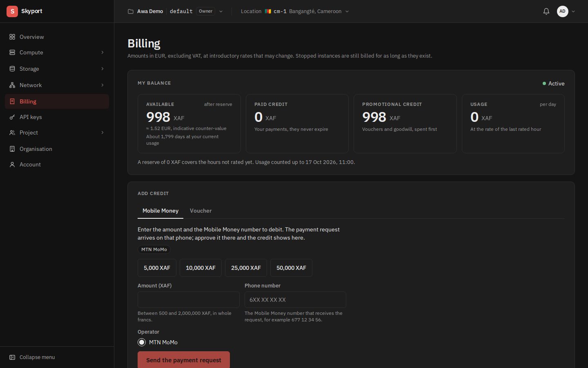
Task: Expand the Compute submenu chevron
Action: pos(102,52)
